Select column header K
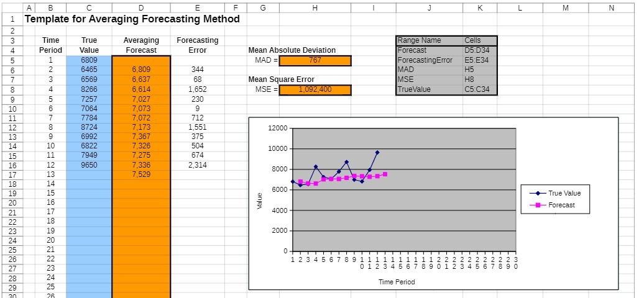The width and height of the screenshot is (644, 298). click(x=480, y=7)
